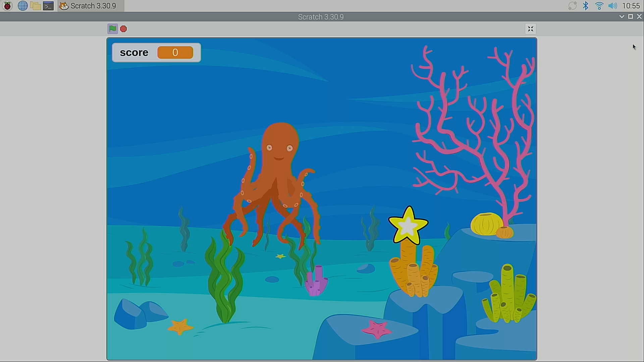Click the 10:55 clock
Viewport: 644px width, 362px height.
pos(631,6)
